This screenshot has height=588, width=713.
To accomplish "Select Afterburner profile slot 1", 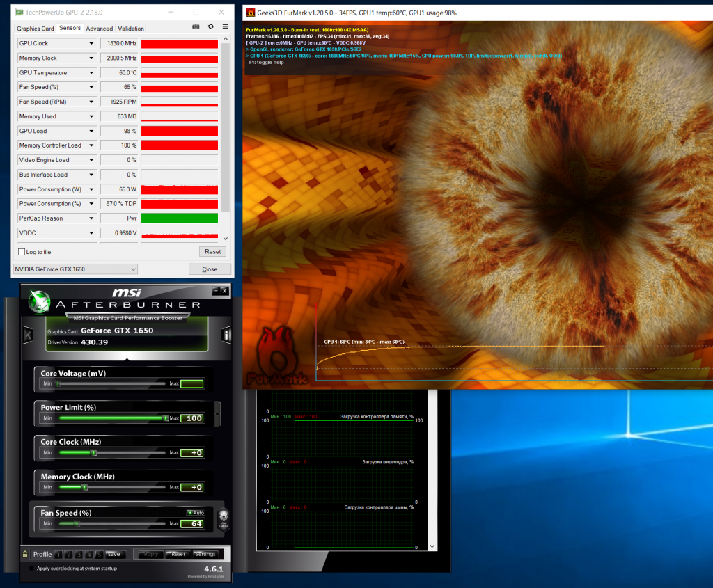I will coord(58,555).
